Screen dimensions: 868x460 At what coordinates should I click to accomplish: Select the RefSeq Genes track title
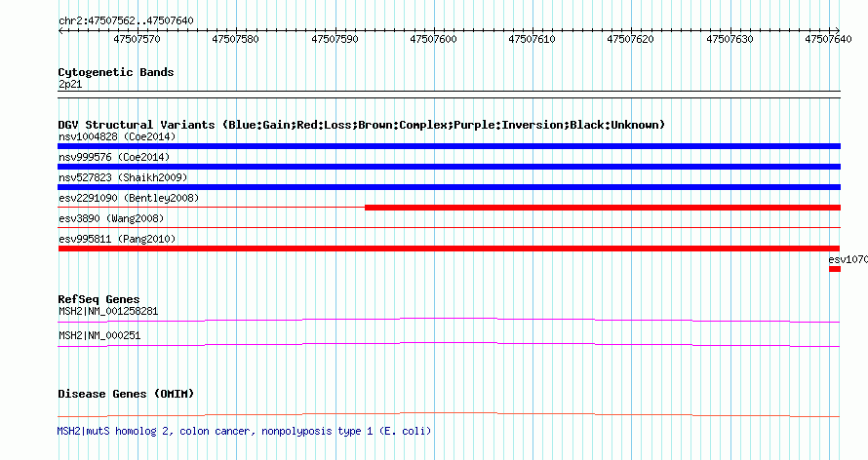tap(99, 299)
